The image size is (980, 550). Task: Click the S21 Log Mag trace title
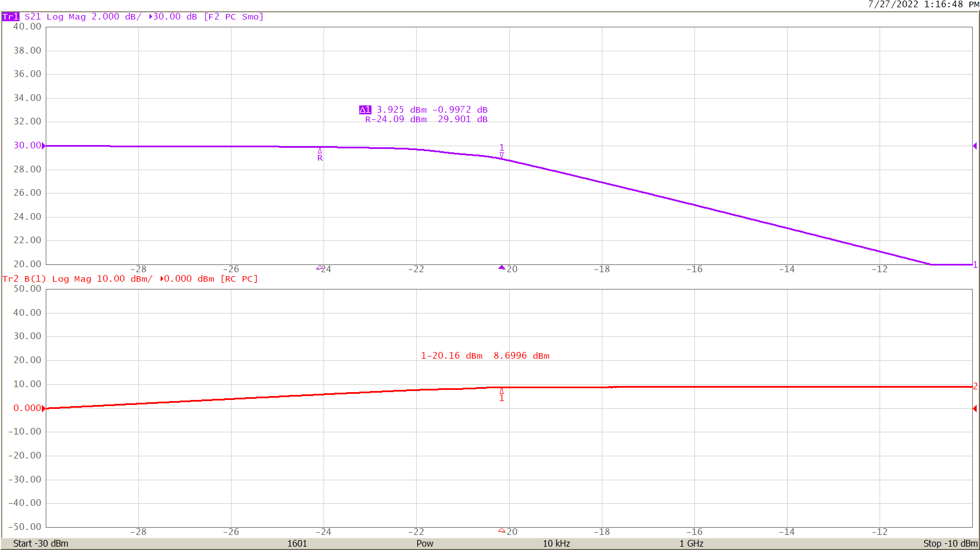pyautogui.click(x=55, y=17)
